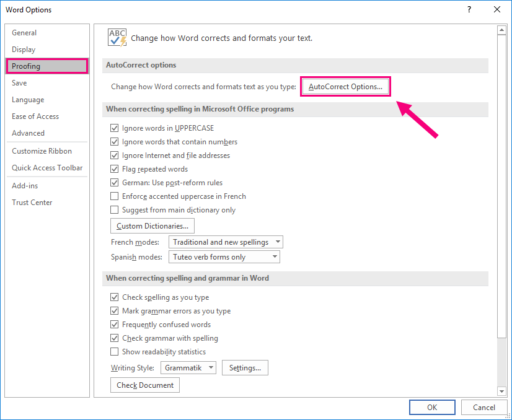Confirm with the OK button
The height and width of the screenshot is (420, 512).
[x=432, y=407]
